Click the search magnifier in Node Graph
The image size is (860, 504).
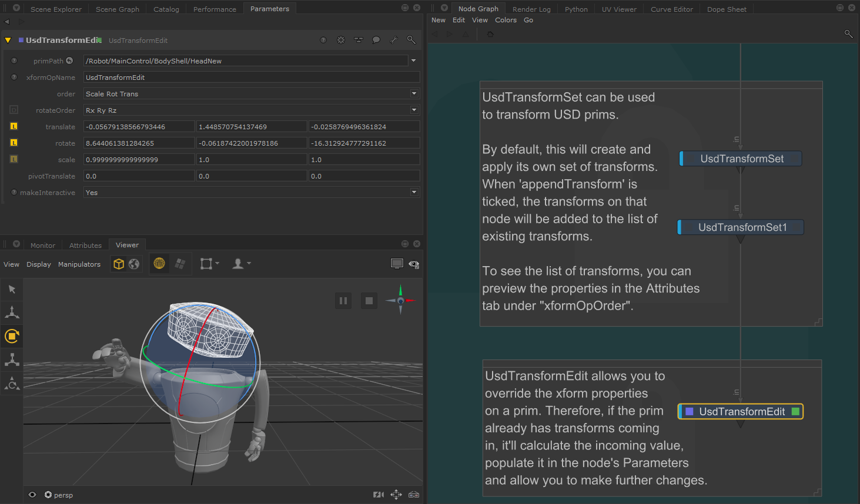848,34
